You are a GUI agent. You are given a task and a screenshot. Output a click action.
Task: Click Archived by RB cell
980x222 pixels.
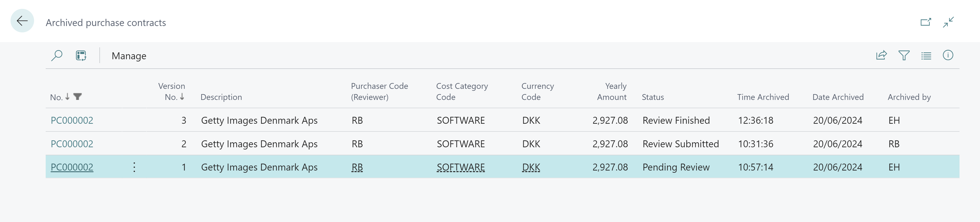pyautogui.click(x=894, y=144)
